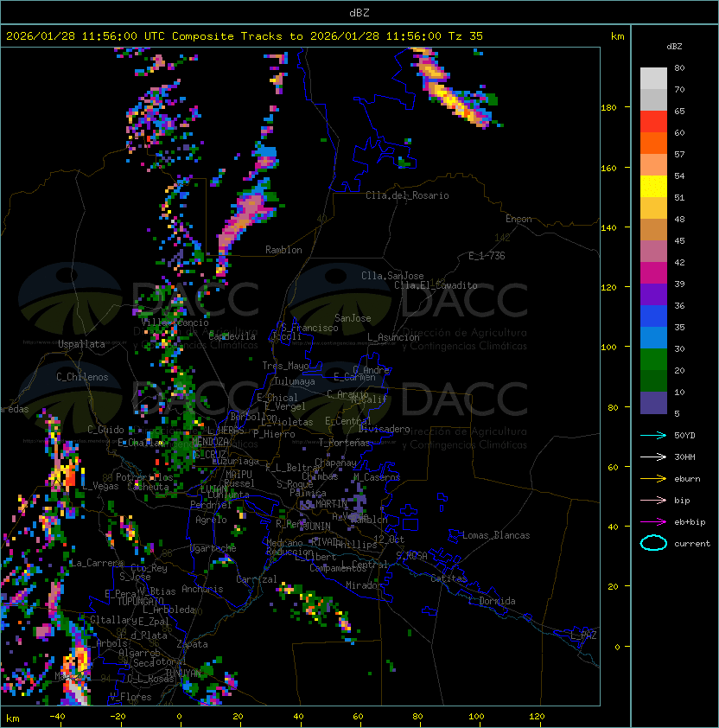The image size is (719, 728).
Task: Pick the purple swatch between 39 and 36
Action: click(x=653, y=295)
